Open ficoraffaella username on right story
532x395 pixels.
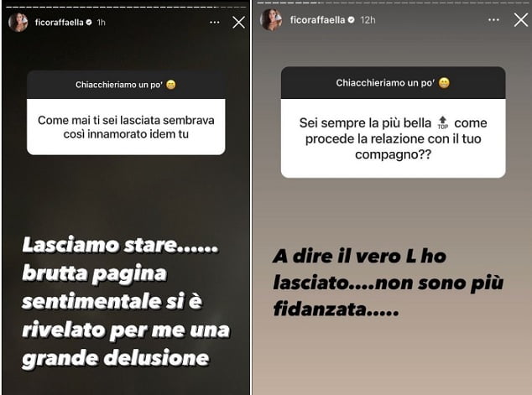click(317, 20)
